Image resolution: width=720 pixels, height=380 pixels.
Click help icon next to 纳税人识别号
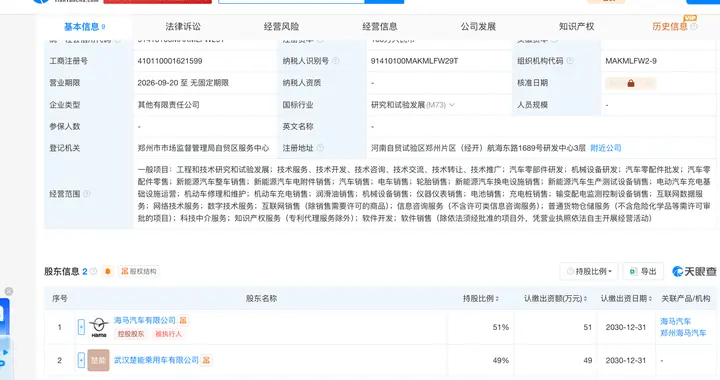click(336, 61)
